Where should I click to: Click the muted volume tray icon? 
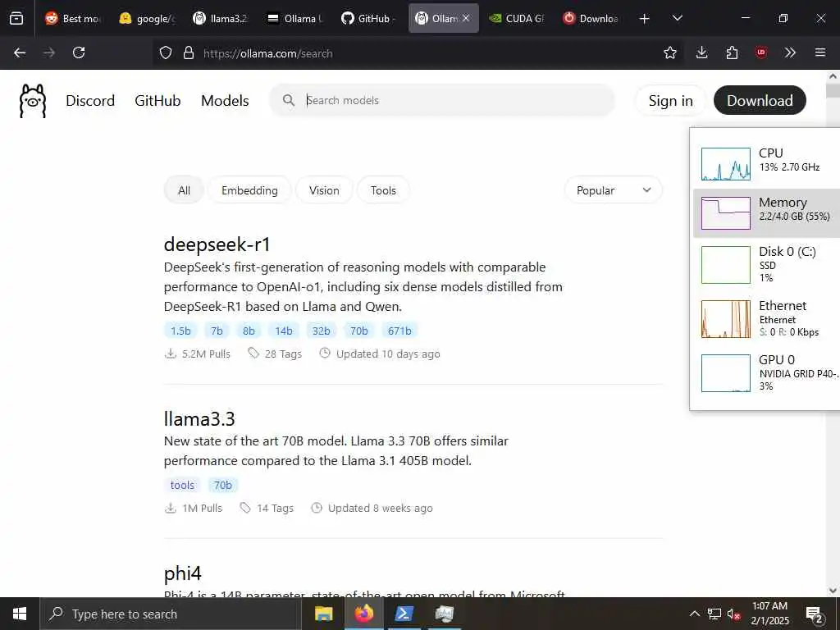click(x=734, y=614)
